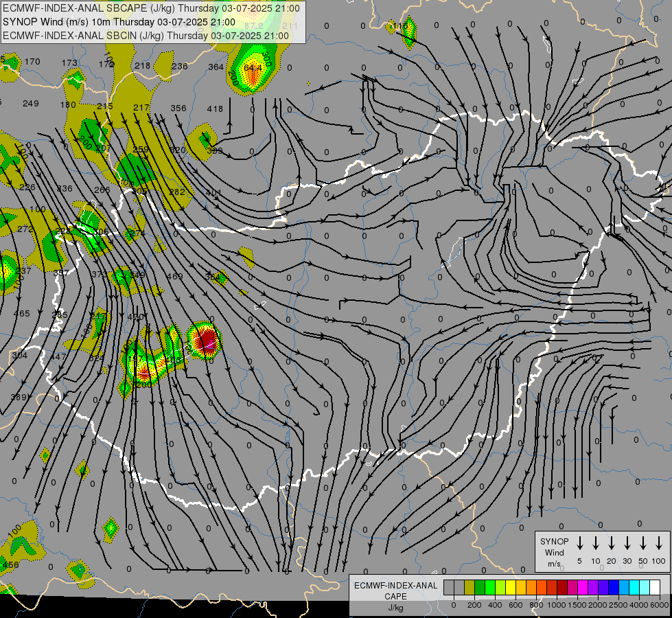
Task: Click the SBCAPE title line in header
Action: tap(151, 8)
